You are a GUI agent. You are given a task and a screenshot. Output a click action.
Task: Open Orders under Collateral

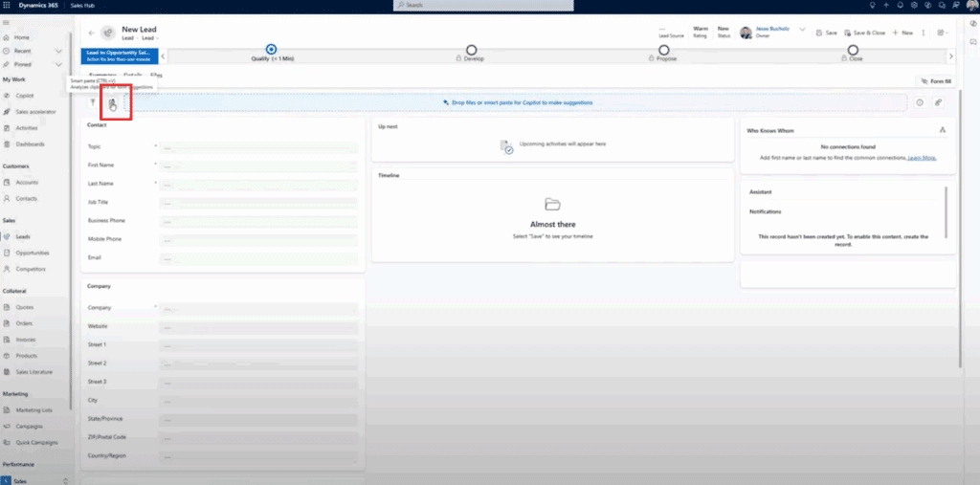24,323
